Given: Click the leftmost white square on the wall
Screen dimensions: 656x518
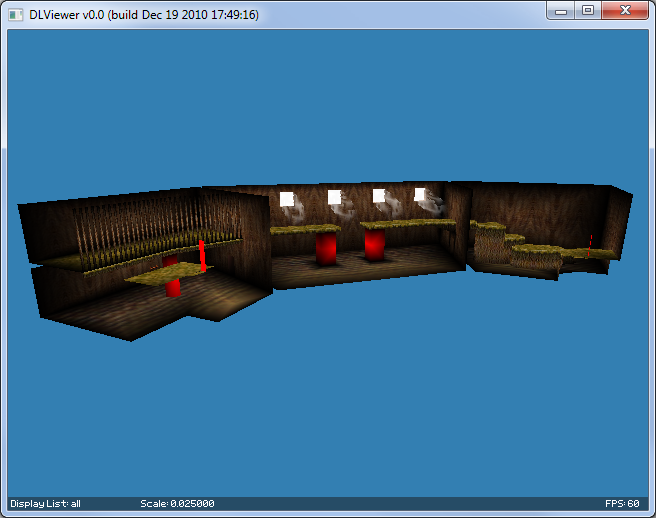Looking at the screenshot, I should pos(287,199).
